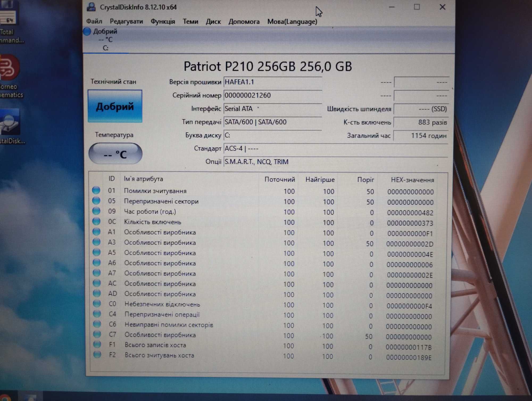Click status icon of attribute A3
The width and height of the screenshot is (532, 401).
(96, 242)
